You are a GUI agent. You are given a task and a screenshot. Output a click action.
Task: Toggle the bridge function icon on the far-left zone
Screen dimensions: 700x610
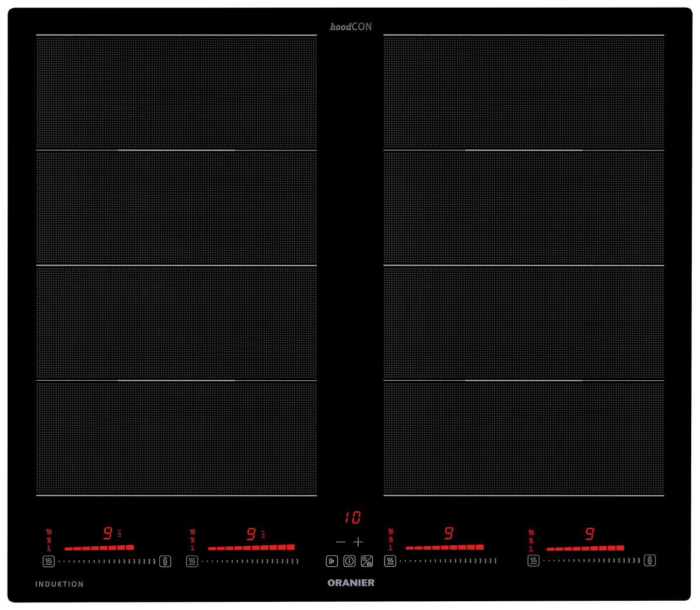tap(166, 562)
